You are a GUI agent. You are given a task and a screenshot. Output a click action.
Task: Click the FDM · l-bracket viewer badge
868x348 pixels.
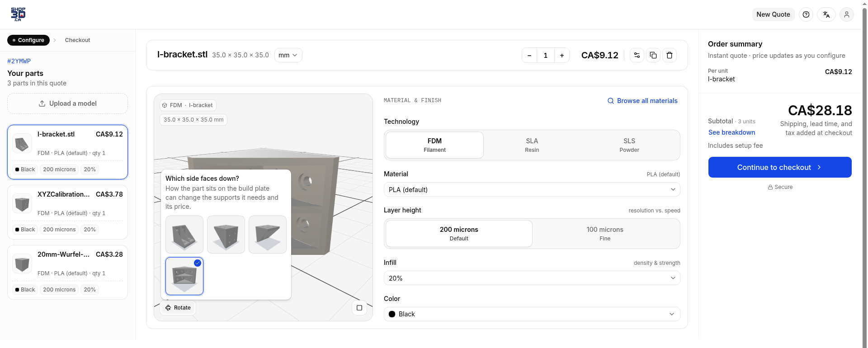[x=188, y=105]
